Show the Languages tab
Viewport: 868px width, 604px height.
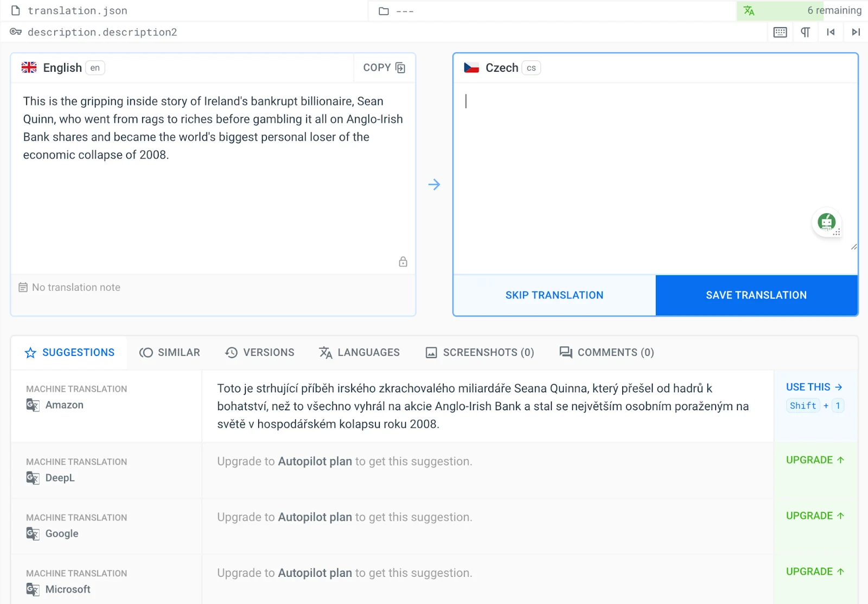[359, 353]
